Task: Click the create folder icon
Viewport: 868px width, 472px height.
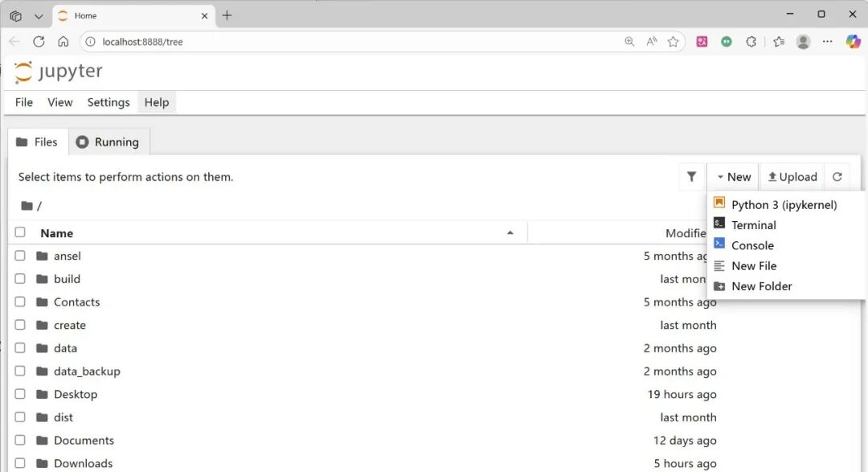Action: 42,325
